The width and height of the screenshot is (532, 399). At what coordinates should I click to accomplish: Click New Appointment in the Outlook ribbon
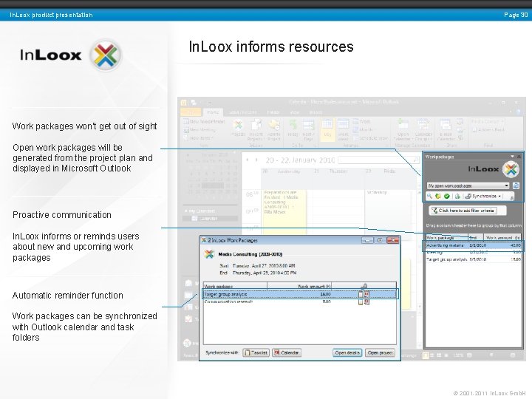point(204,121)
